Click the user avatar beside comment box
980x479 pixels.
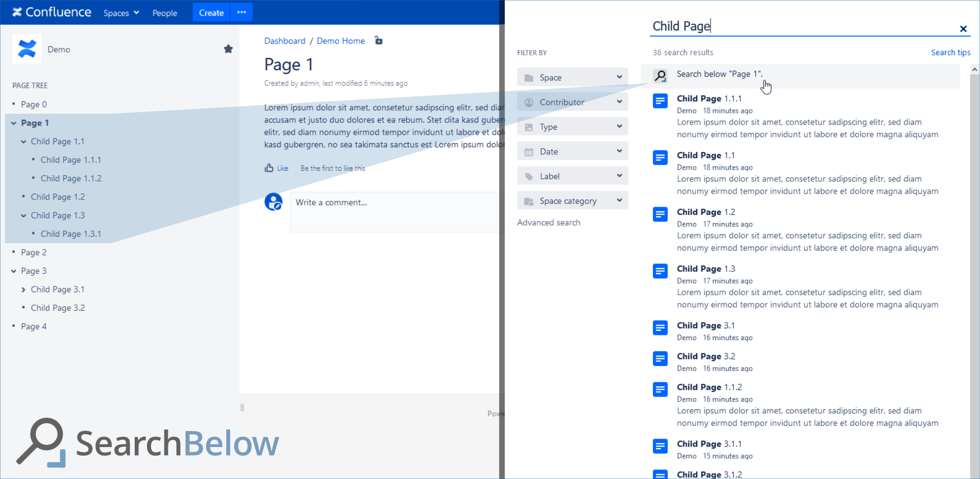[x=274, y=202]
